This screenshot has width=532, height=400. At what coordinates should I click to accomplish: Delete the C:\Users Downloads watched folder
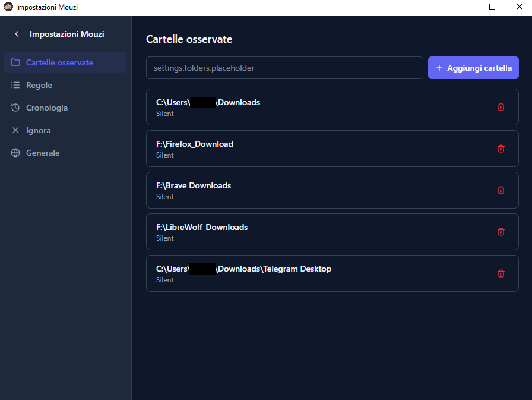[x=501, y=108]
